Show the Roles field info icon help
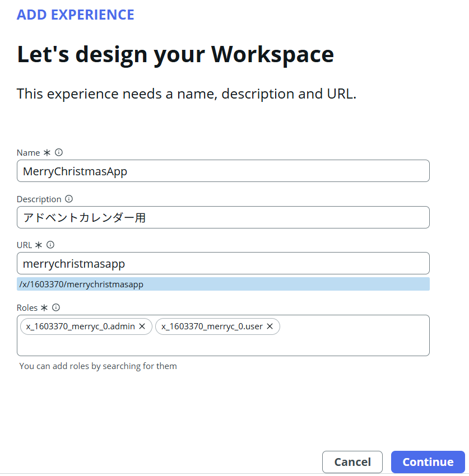This screenshot has width=469, height=476. [x=56, y=307]
